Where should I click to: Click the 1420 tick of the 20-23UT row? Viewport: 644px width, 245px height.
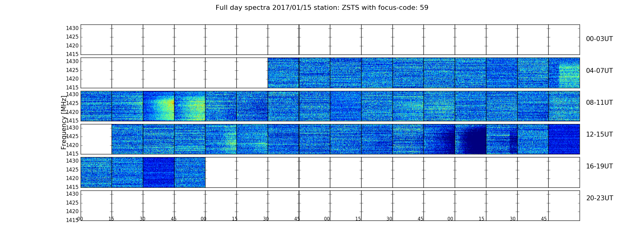click(x=72, y=212)
